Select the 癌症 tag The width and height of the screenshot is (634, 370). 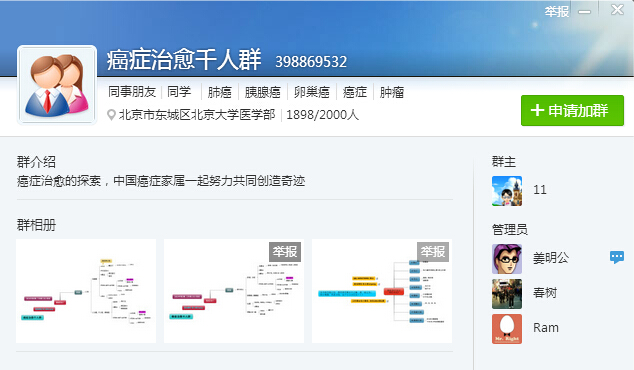(355, 92)
